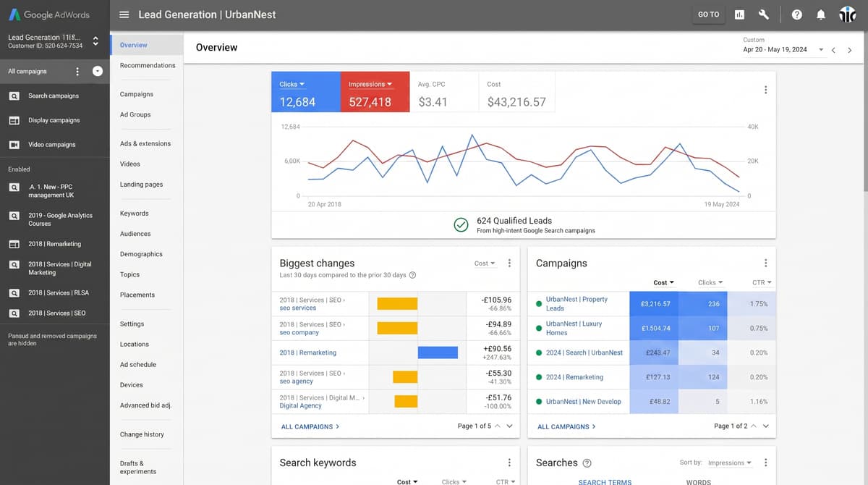868x485 pixels.
Task: Go to previous date range arrow
Action: [x=833, y=50]
